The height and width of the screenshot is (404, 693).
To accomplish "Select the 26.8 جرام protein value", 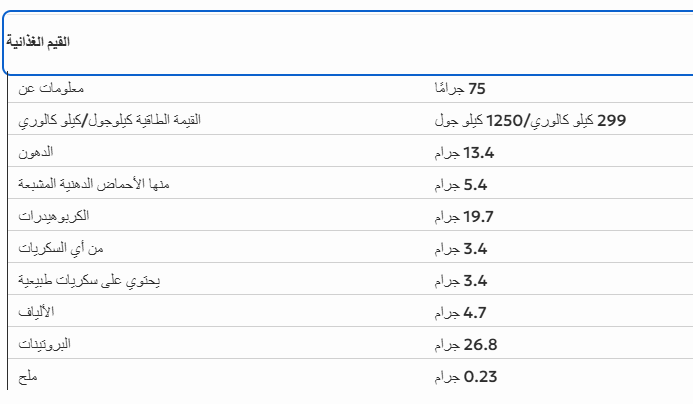I will pos(465,344).
